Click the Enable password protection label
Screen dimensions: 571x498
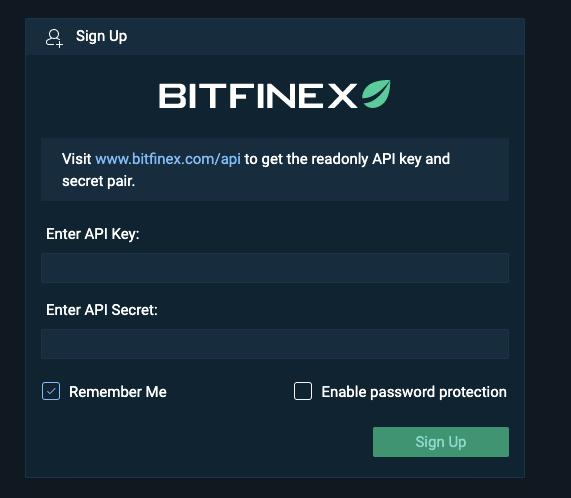tap(414, 392)
